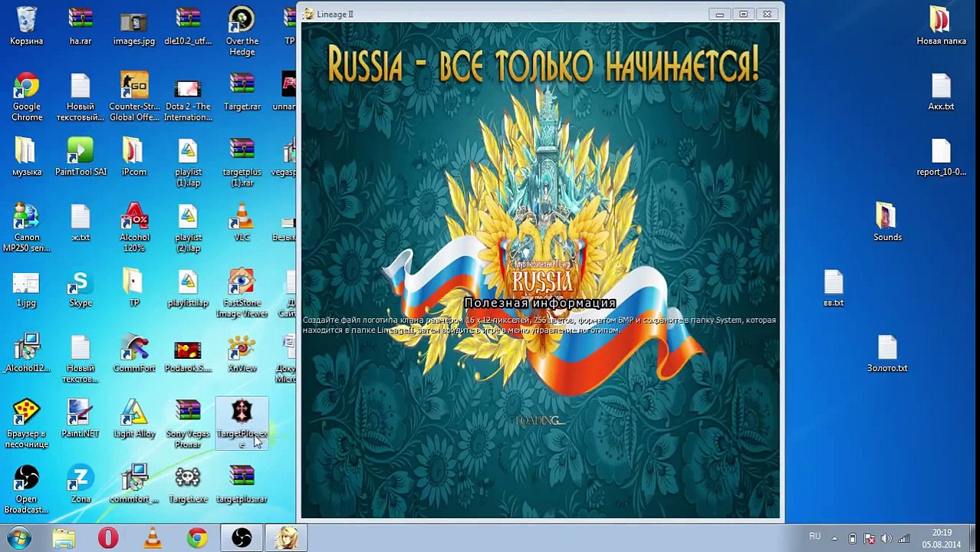Screen dimensions: 980x552
Task: Open the Sounds archive icon
Action: point(887,222)
